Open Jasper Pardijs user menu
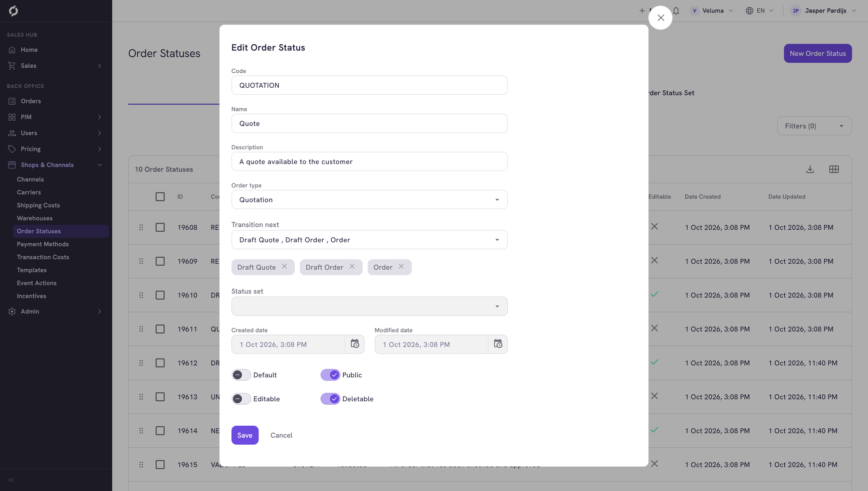Viewport: 868px width, 491px height. [824, 10]
